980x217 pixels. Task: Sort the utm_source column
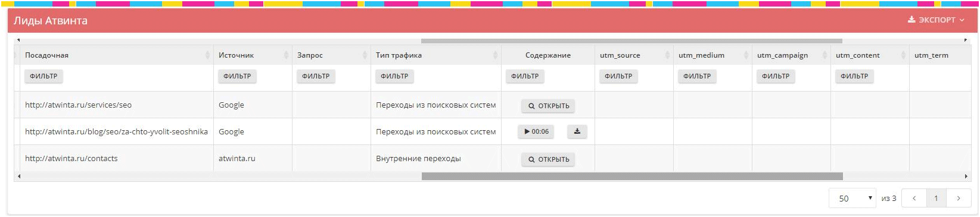(667, 55)
